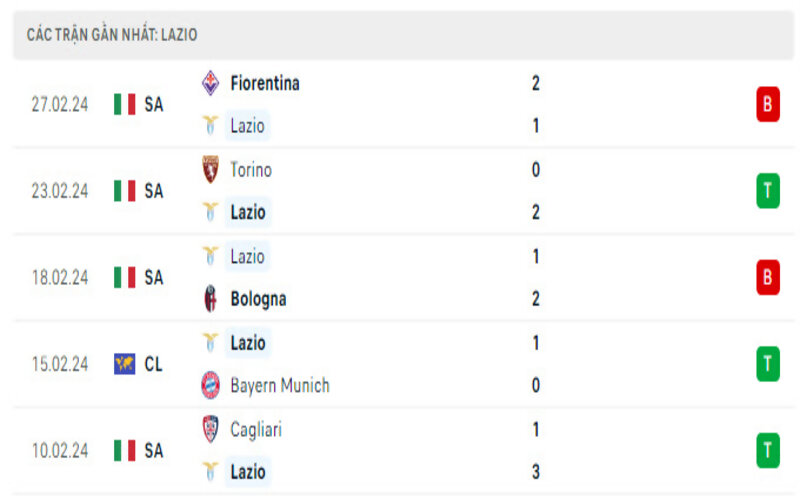Image resolution: width=800 pixels, height=500 pixels.
Task: Click the Torino club crest icon
Action: click(x=211, y=170)
